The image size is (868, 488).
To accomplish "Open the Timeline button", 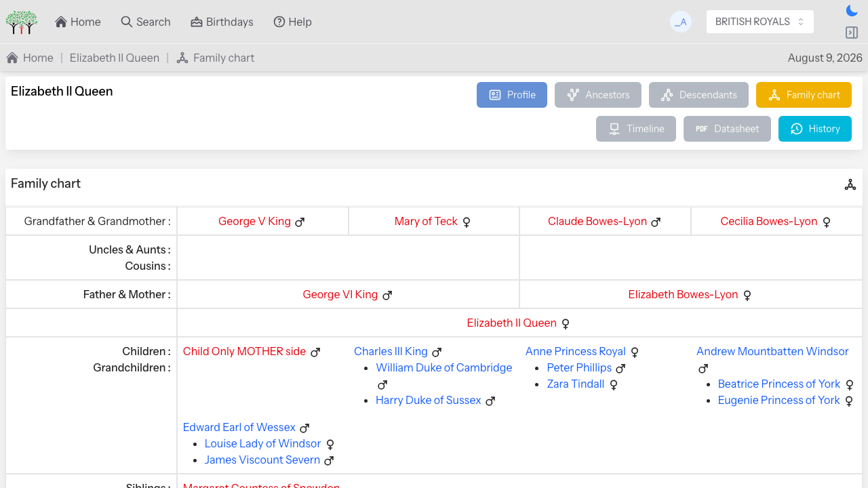I will [636, 129].
